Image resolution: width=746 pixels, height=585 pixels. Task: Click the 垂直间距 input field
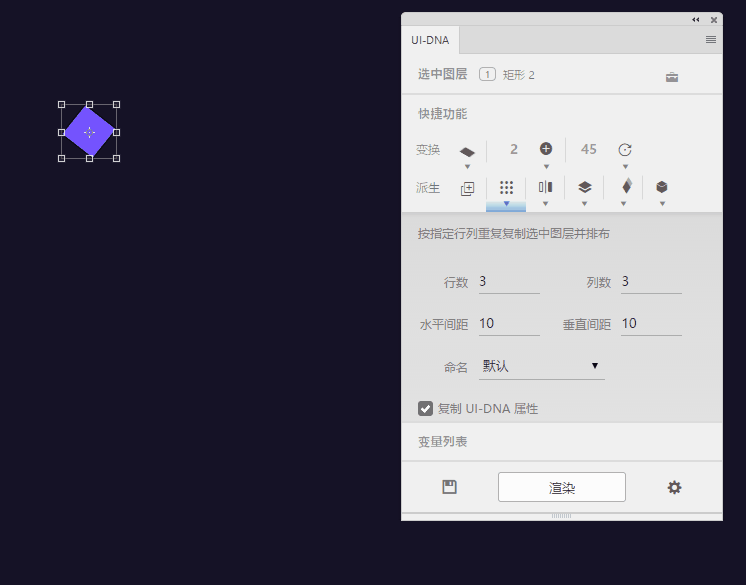pos(651,324)
